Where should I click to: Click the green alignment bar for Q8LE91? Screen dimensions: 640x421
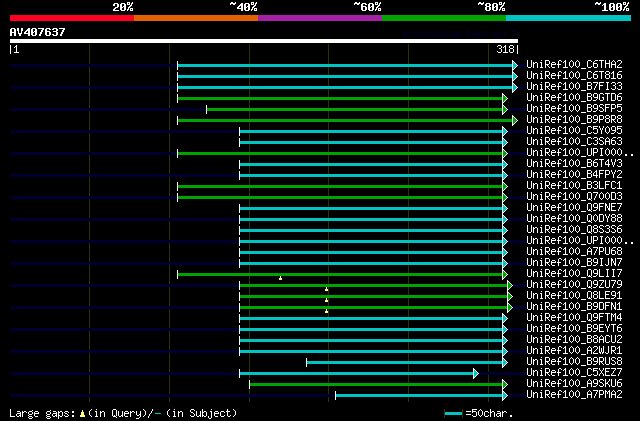(x=374, y=296)
